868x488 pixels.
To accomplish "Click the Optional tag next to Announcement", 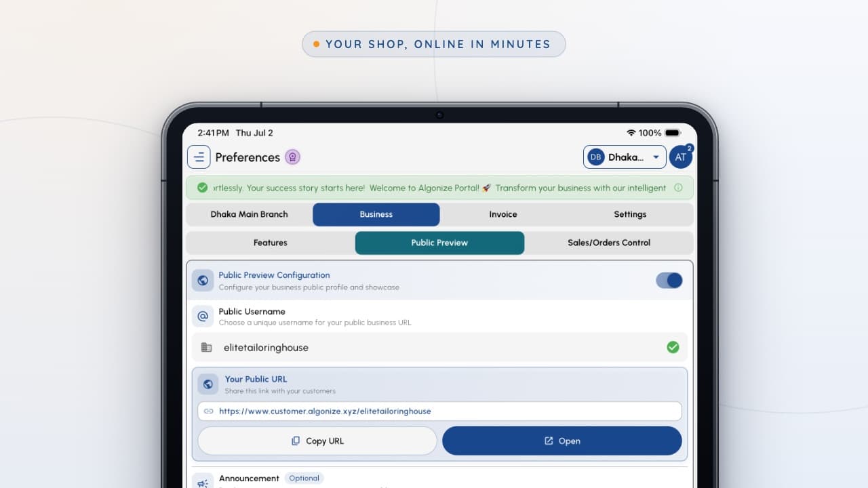I will 304,479.
